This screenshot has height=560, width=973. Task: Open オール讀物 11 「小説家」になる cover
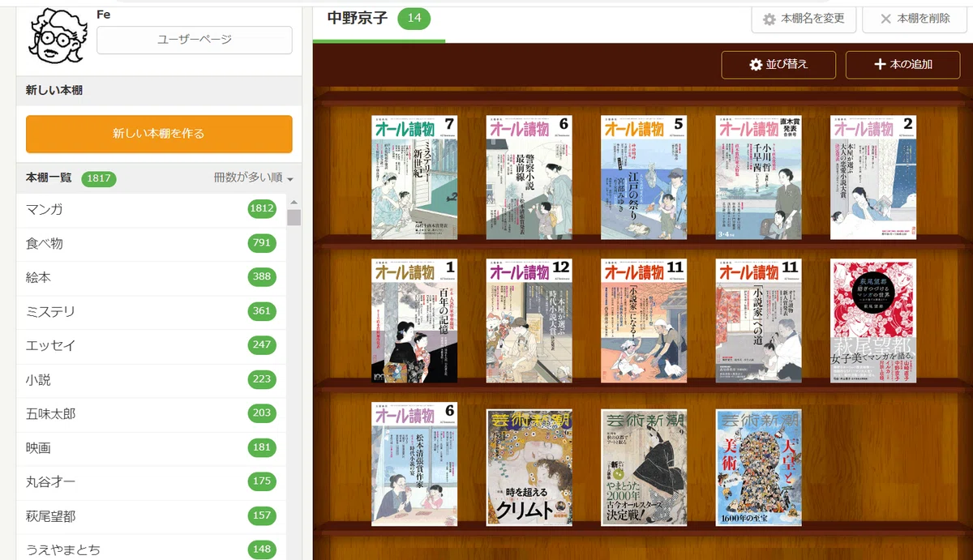[x=644, y=321]
